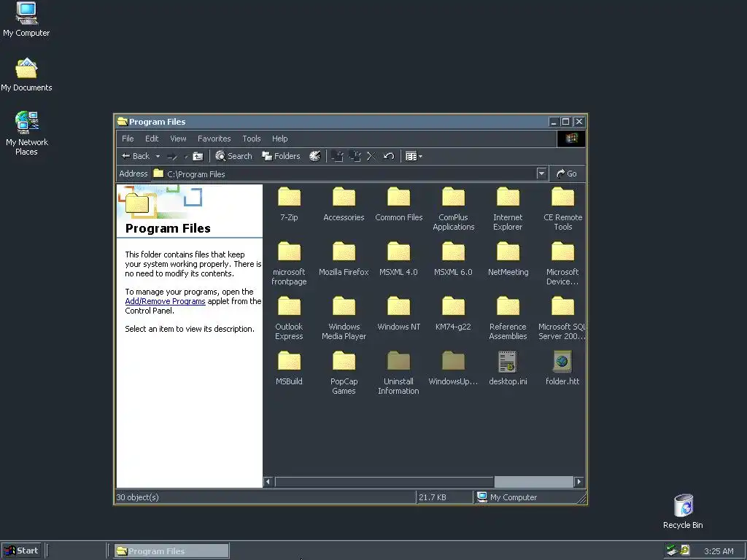Click the Add/Remove Programs link
The height and width of the screenshot is (560, 747).
[165, 301]
